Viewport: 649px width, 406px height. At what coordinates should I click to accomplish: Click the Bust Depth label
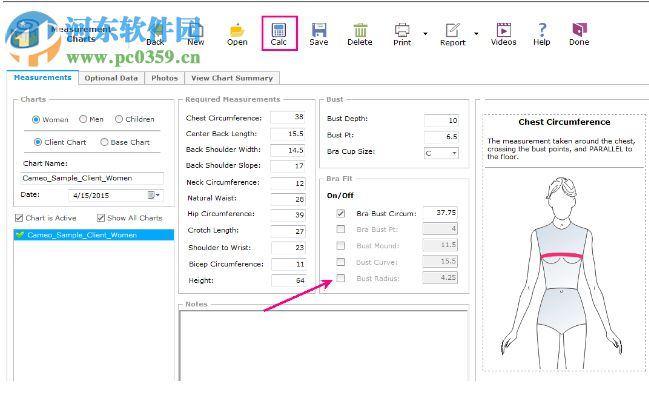[347, 118]
